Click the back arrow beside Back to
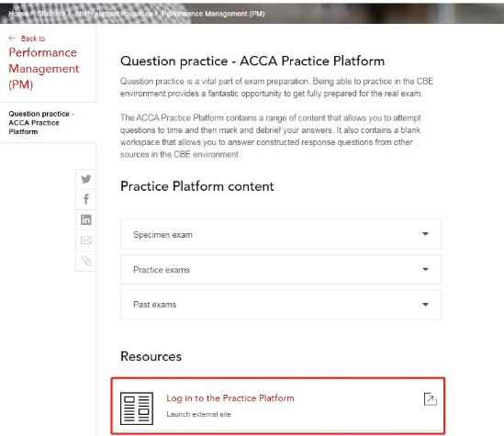The width and height of the screenshot is (504, 436). [12, 39]
